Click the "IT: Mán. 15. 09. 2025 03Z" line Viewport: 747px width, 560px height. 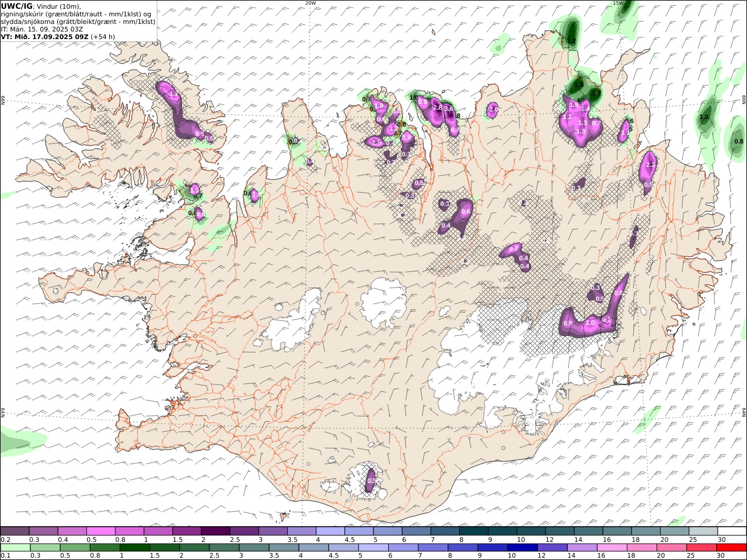pos(41,29)
